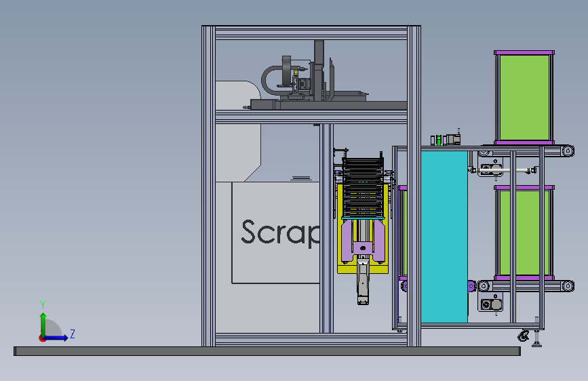Select the upper green magazine box

[524, 98]
